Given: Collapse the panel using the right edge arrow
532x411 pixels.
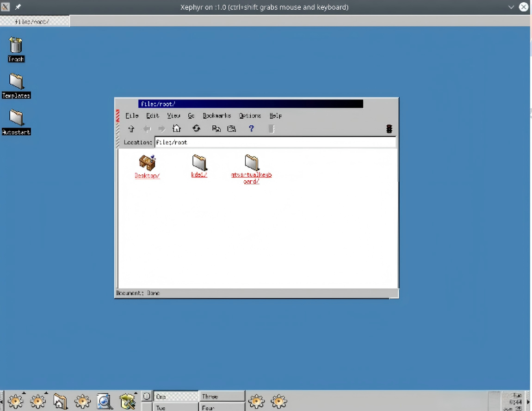Looking at the screenshot, I should (x=528, y=401).
